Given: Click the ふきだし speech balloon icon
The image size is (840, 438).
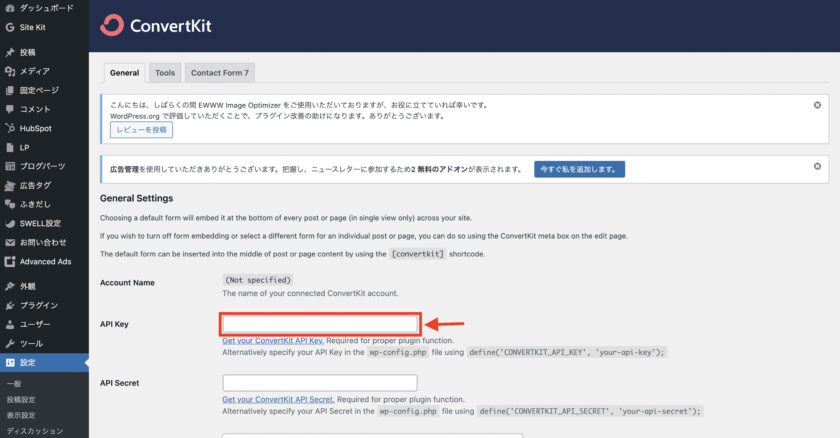Looking at the screenshot, I should click(10, 204).
